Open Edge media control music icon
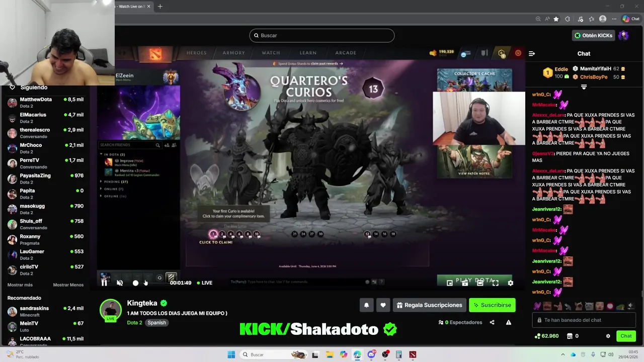The height and width of the screenshot is (362, 644). pyautogui.click(x=580, y=19)
